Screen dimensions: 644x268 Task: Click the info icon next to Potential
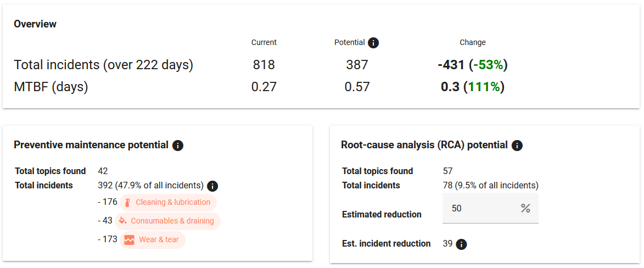[373, 43]
